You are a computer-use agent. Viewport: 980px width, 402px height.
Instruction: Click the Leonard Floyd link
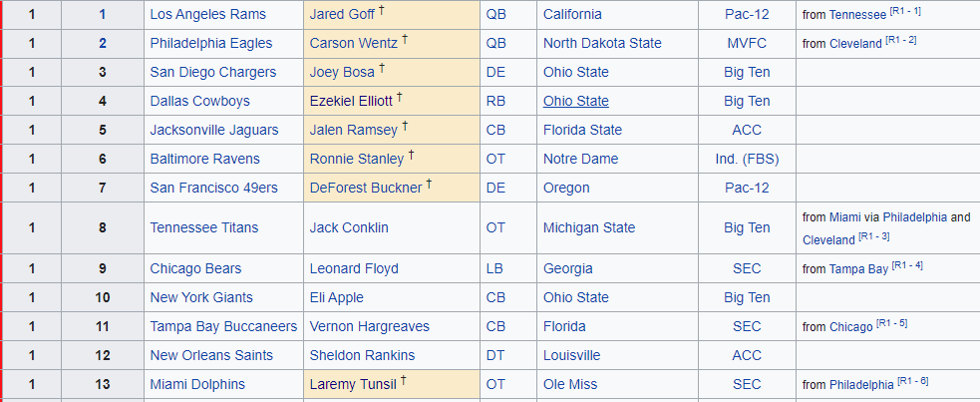coord(354,268)
